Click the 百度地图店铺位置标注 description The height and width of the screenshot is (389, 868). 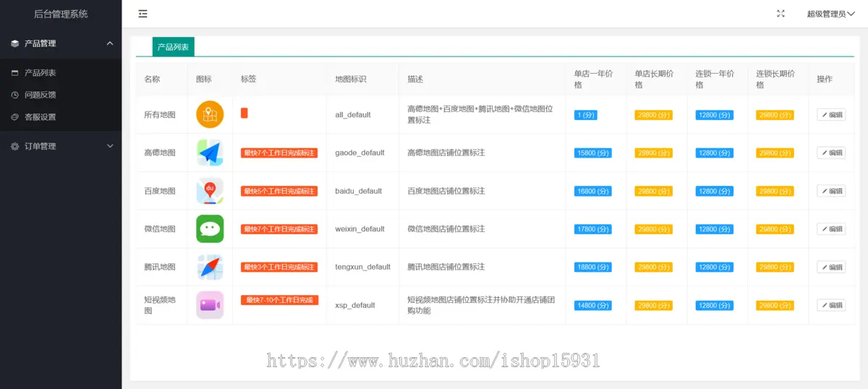(446, 191)
